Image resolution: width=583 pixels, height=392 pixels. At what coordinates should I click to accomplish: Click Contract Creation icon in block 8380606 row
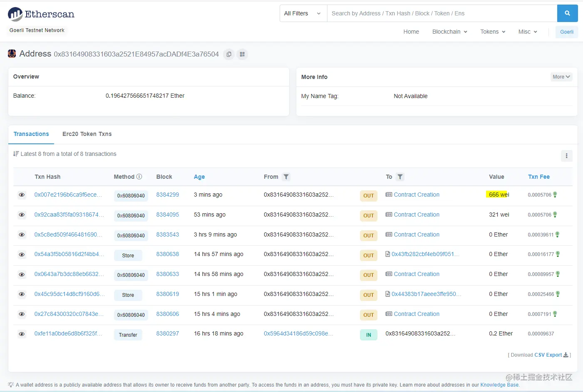389,314
